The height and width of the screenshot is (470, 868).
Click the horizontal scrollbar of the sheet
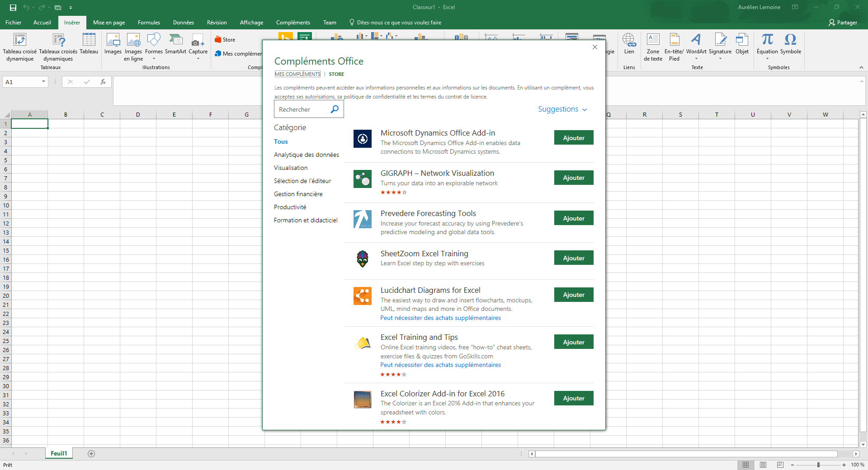[686, 454]
